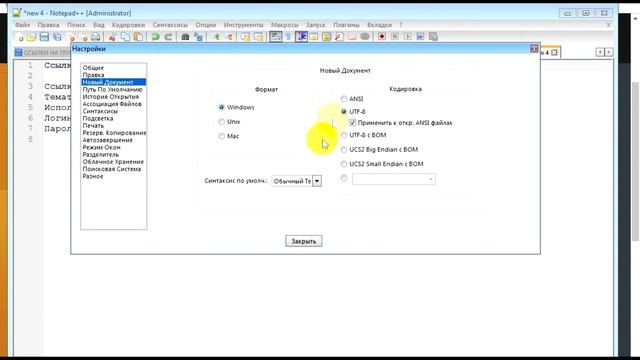Select 'Общие' in settings list

point(93,68)
